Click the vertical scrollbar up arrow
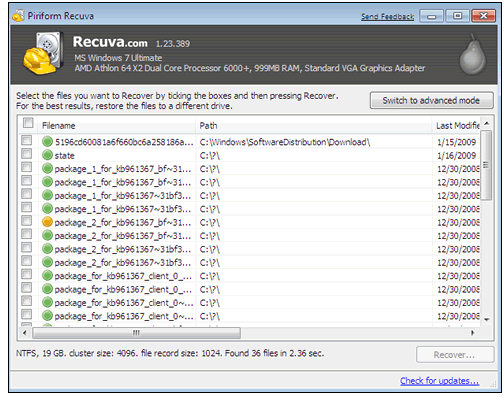This screenshot has height=398, width=504. coord(487,123)
